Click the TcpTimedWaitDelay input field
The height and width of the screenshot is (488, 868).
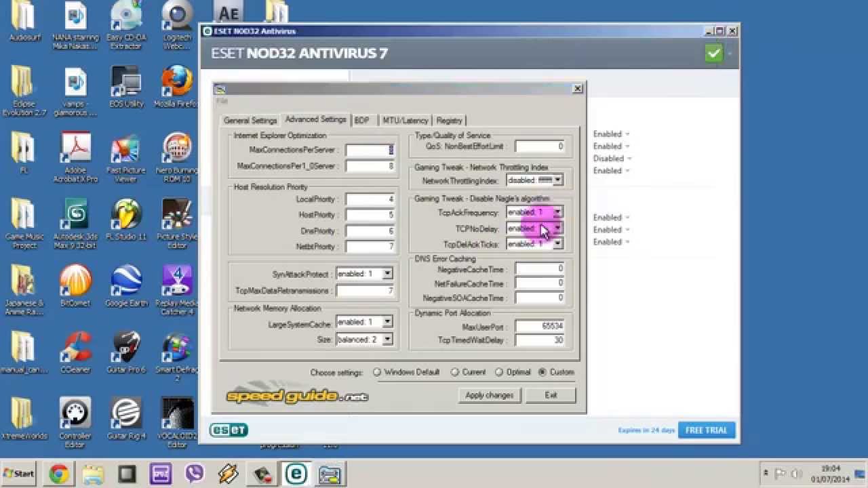pyautogui.click(x=539, y=340)
